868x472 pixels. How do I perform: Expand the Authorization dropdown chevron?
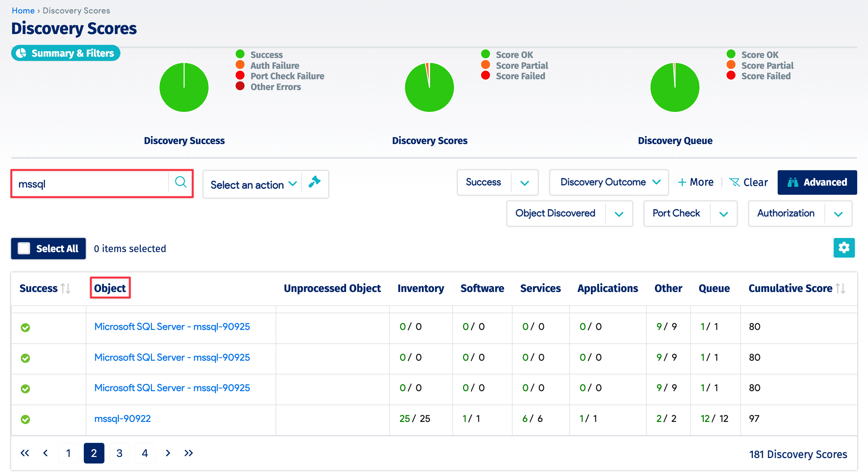click(838, 213)
